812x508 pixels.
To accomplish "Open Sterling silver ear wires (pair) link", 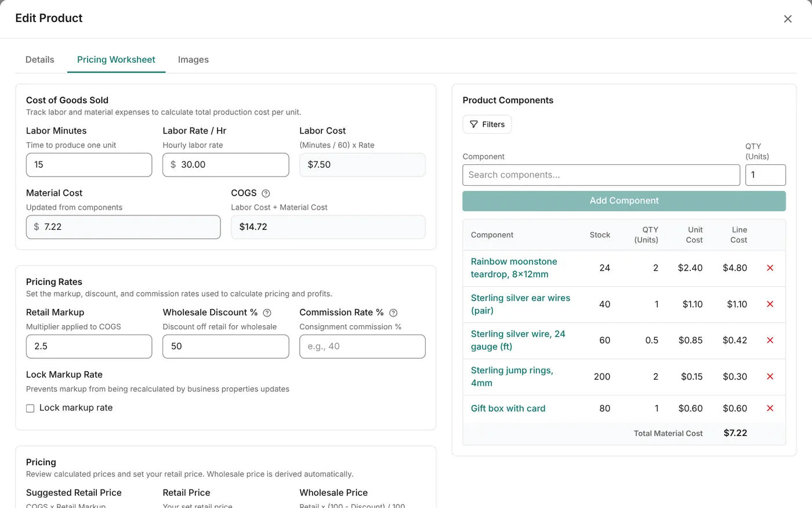I will (520, 304).
